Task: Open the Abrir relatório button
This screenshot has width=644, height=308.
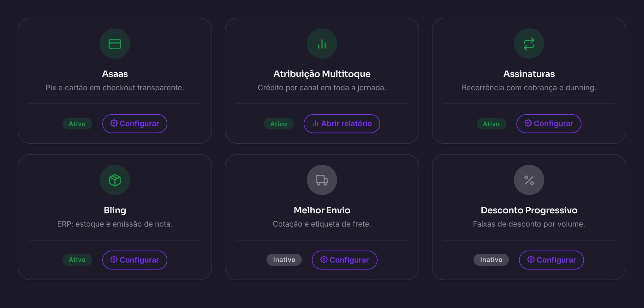Action: (342, 124)
